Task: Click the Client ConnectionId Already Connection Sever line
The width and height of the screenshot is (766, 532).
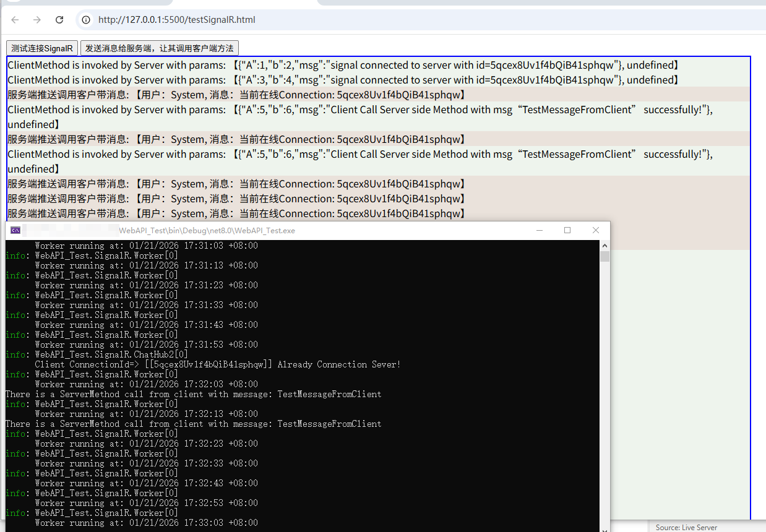Action: [218, 364]
